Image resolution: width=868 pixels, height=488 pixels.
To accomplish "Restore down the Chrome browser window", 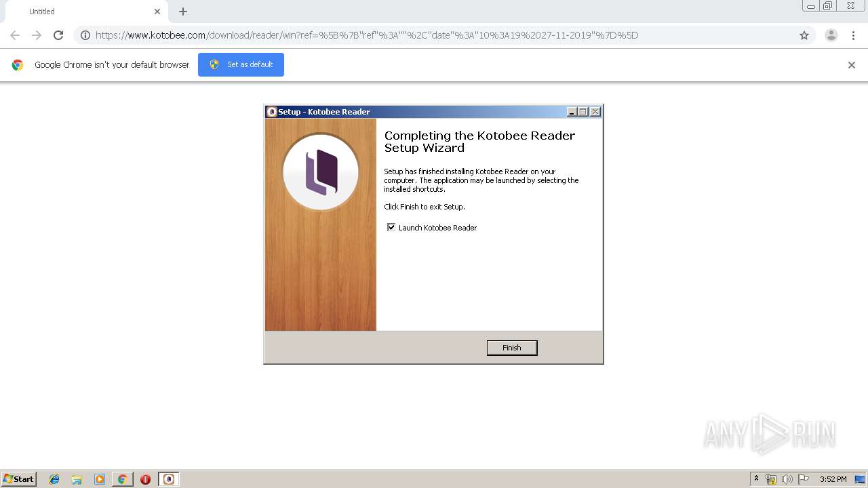I will tap(828, 6).
